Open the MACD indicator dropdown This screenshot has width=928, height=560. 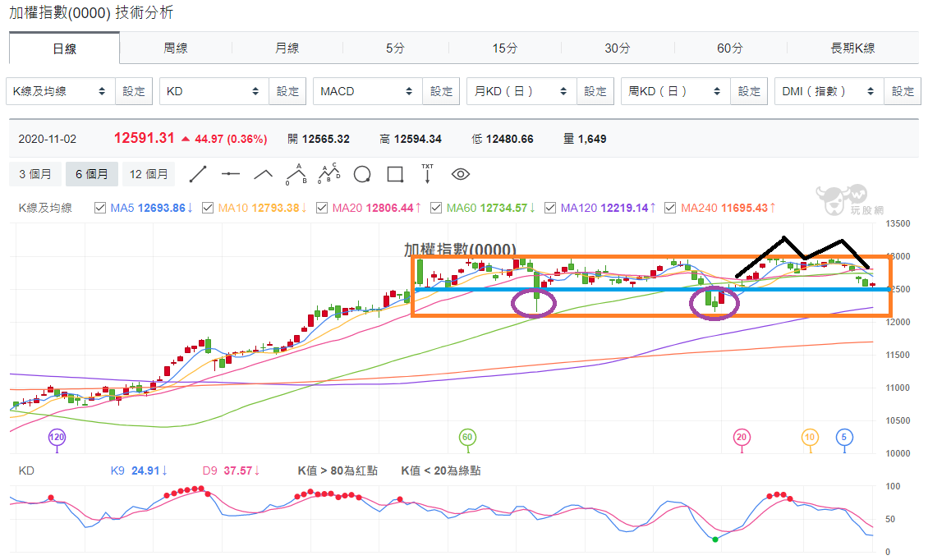(368, 91)
